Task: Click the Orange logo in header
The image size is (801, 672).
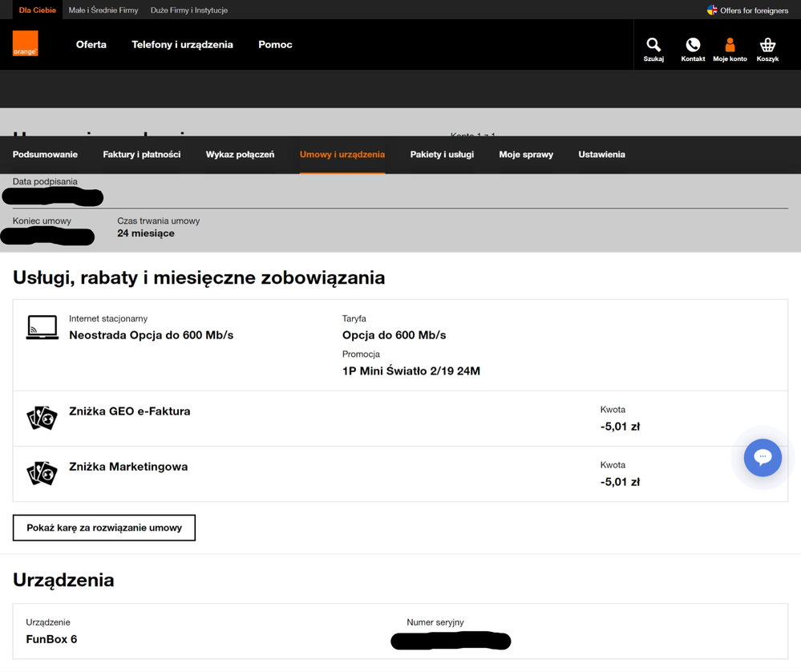Action: tap(26, 43)
